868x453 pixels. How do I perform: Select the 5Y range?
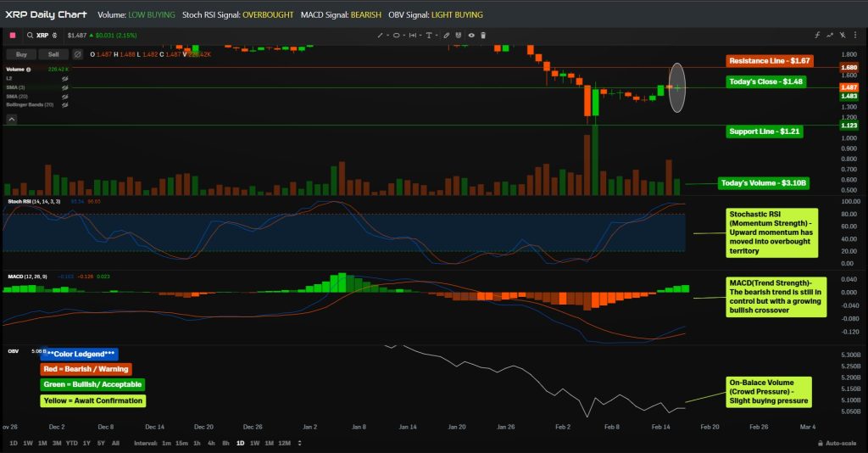click(x=101, y=443)
